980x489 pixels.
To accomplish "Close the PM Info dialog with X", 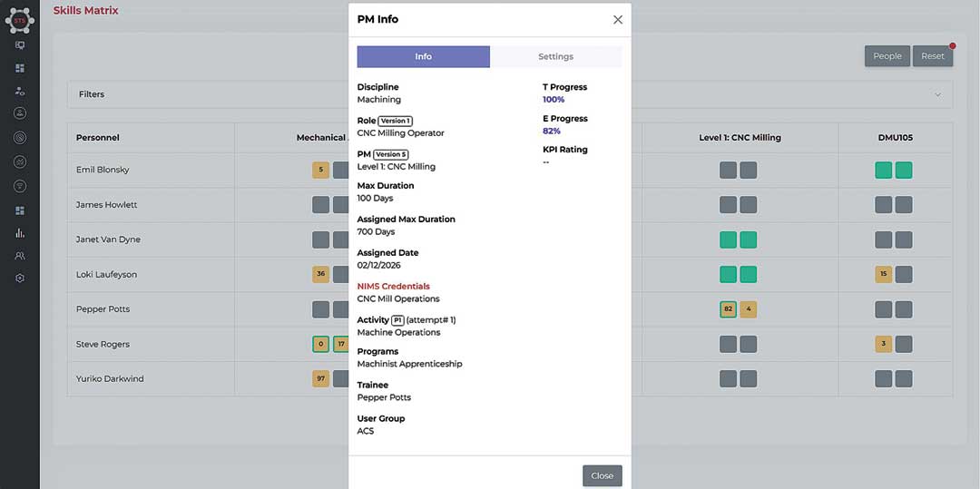I will [618, 19].
